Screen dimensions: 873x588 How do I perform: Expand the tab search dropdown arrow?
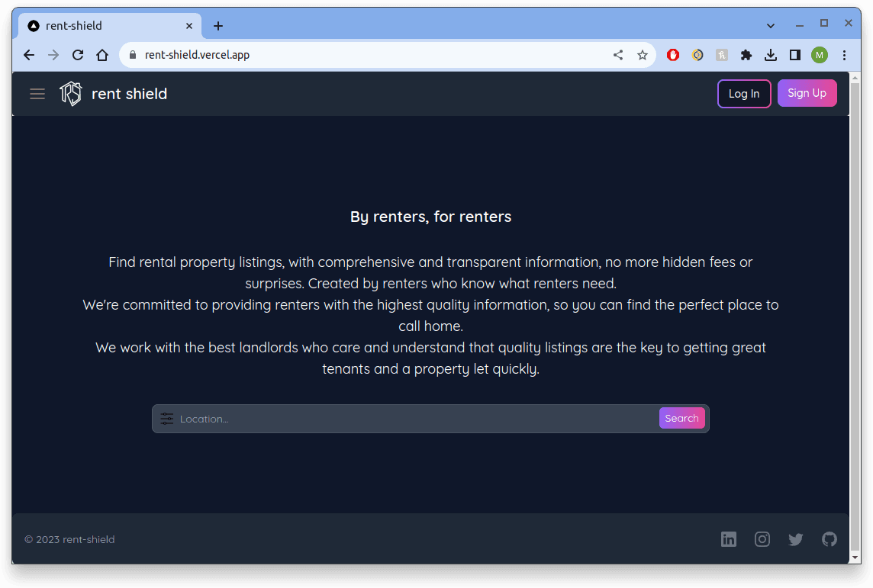(x=771, y=26)
